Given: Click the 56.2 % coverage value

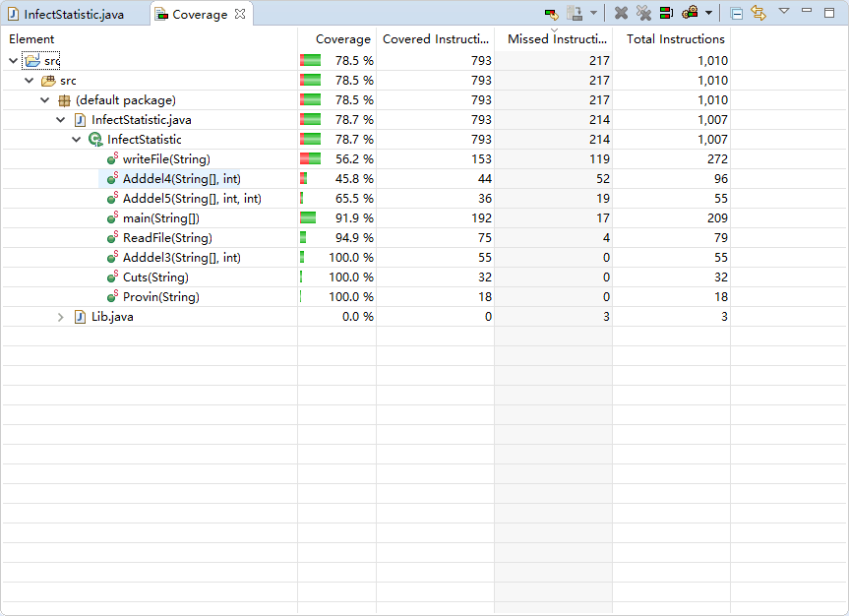Looking at the screenshot, I should pyautogui.click(x=354, y=159).
